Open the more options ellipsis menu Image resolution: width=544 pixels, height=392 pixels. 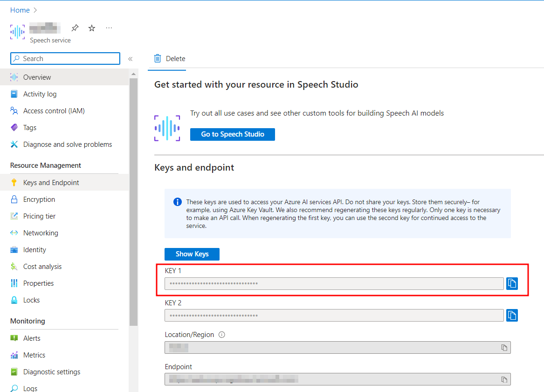point(109,28)
